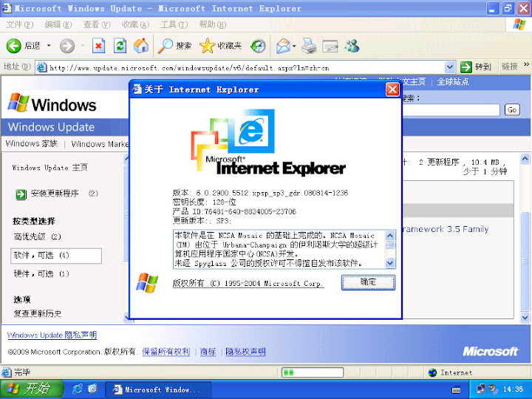This screenshot has height=399, width=532.
Task: Open the 文件(F) menu
Action: pyautogui.click(x=20, y=24)
